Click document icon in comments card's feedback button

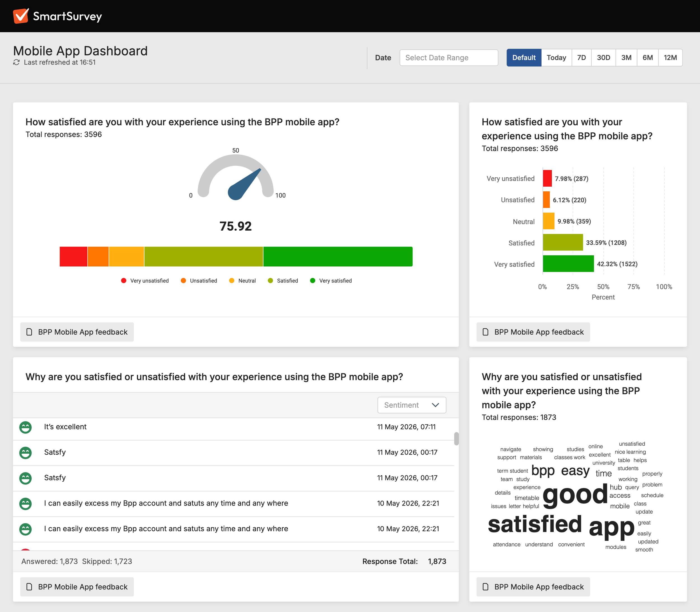[29, 587]
